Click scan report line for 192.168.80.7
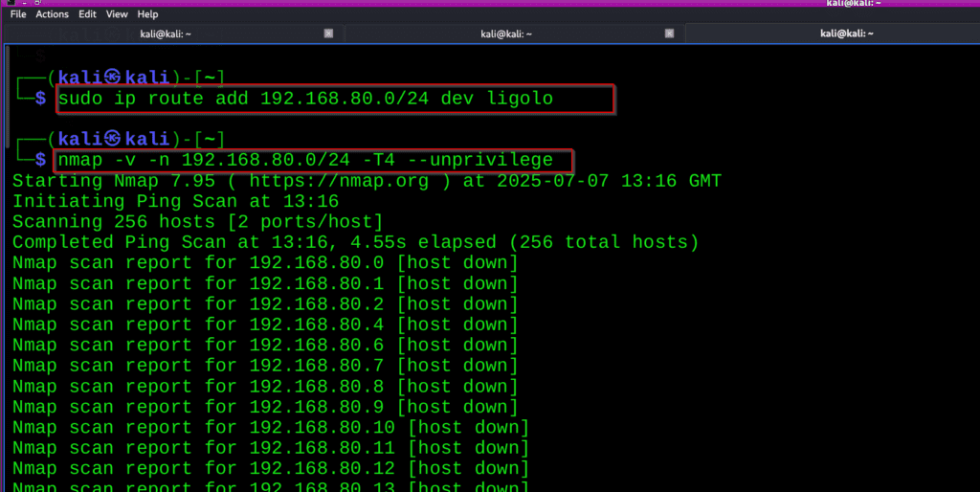The height and width of the screenshot is (492, 980). 265,366
